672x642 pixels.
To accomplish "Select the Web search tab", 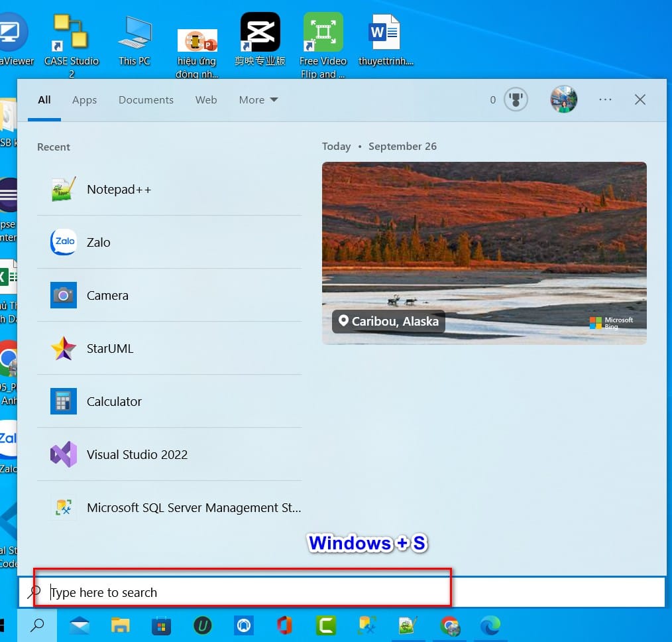I will click(x=206, y=100).
